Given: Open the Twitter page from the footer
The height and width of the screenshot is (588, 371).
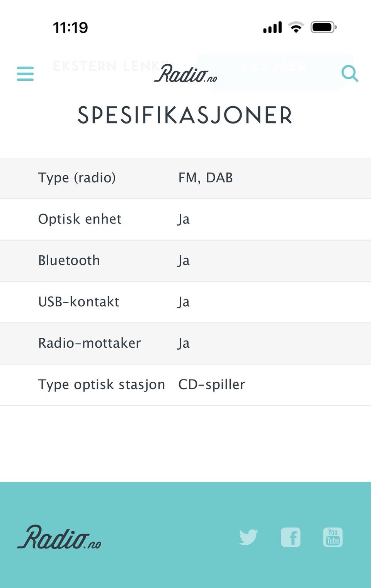Looking at the screenshot, I should click(248, 537).
